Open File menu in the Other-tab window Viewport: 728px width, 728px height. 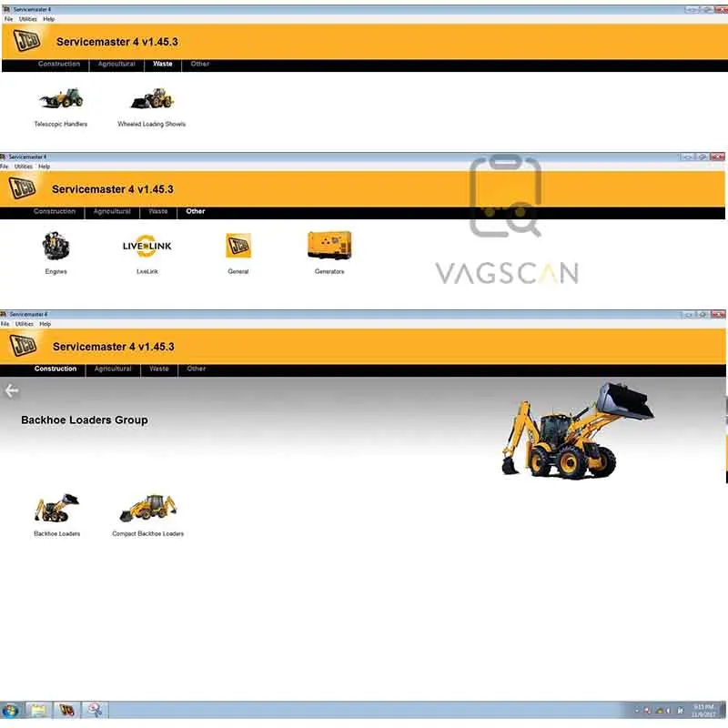pyautogui.click(x=5, y=167)
